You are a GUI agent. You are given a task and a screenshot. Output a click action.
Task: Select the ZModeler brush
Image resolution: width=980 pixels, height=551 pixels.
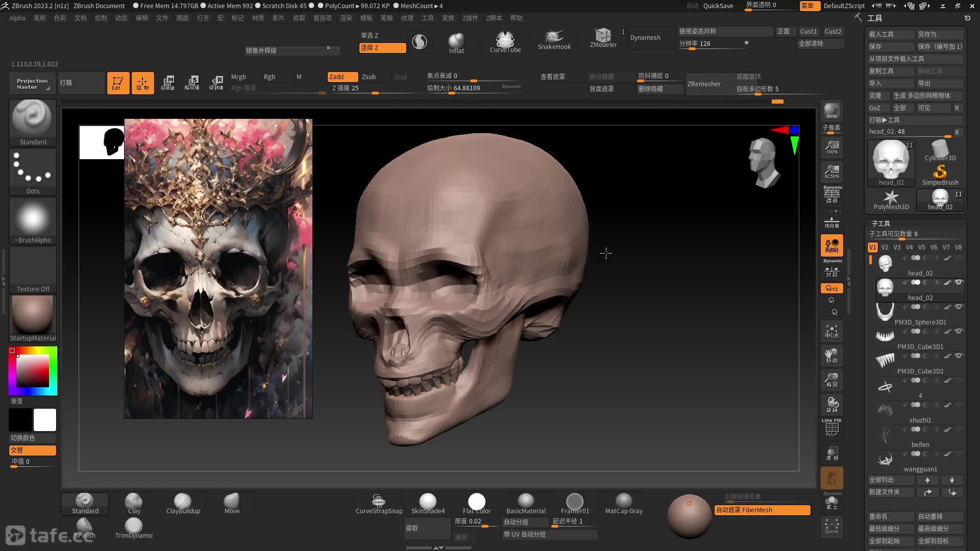603,39
